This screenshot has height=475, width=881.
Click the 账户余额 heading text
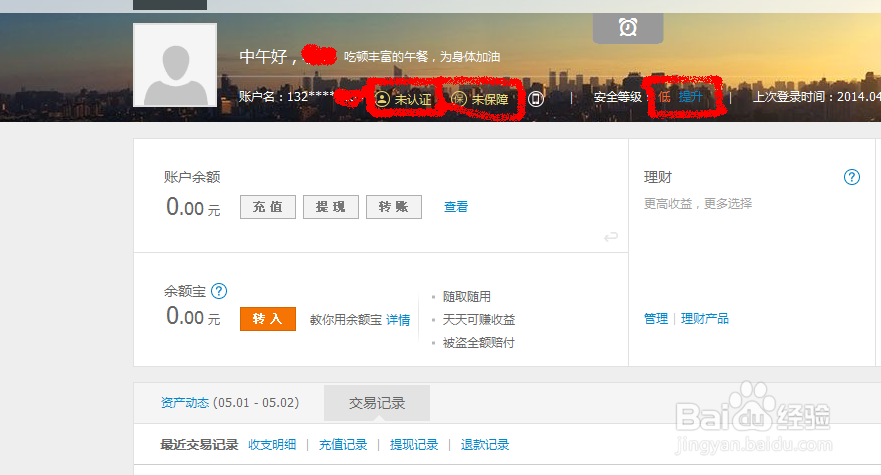tap(192, 177)
